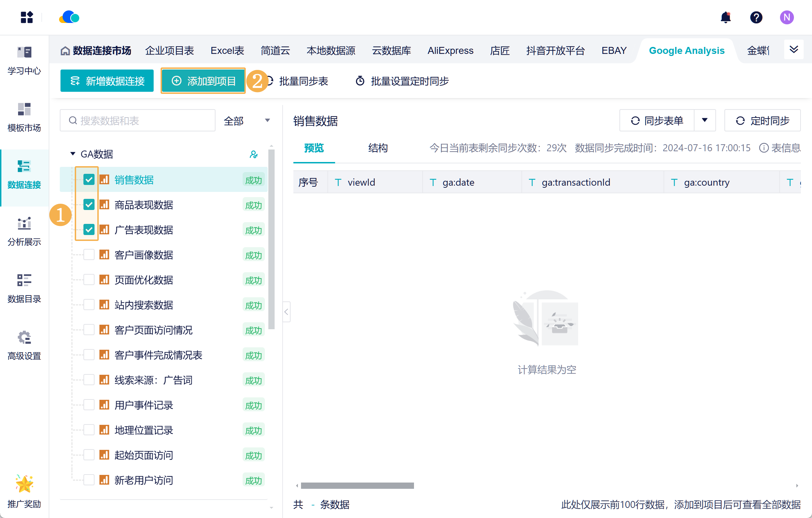Expand the more tabs chevron
The height and width of the screenshot is (518, 812).
(794, 49)
